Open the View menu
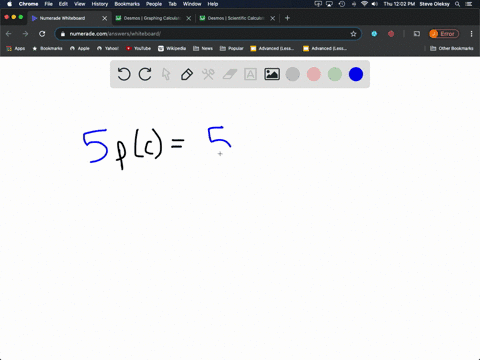Image resolution: width=480 pixels, height=360 pixels. [x=79, y=4]
